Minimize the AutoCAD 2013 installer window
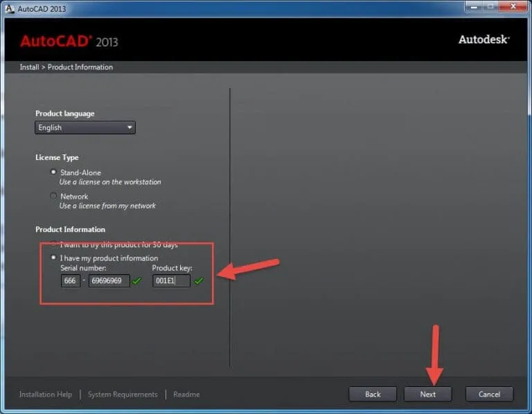532x414 pixels. point(475,6)
